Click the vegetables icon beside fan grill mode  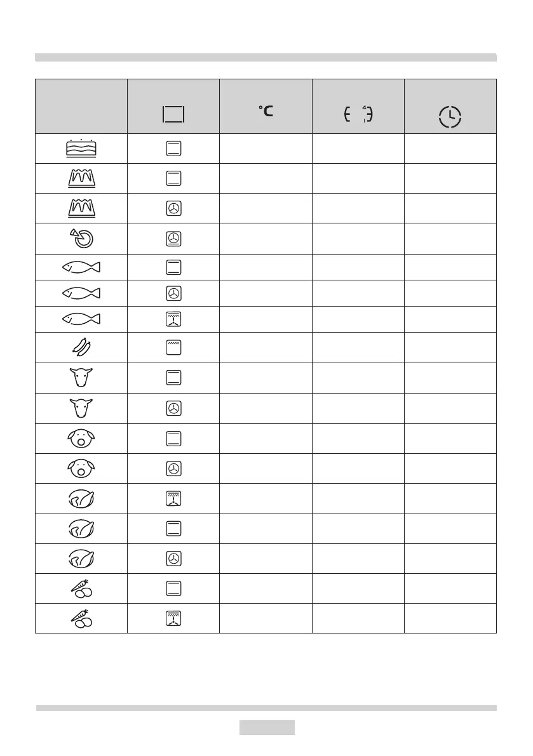coord(81,618)
